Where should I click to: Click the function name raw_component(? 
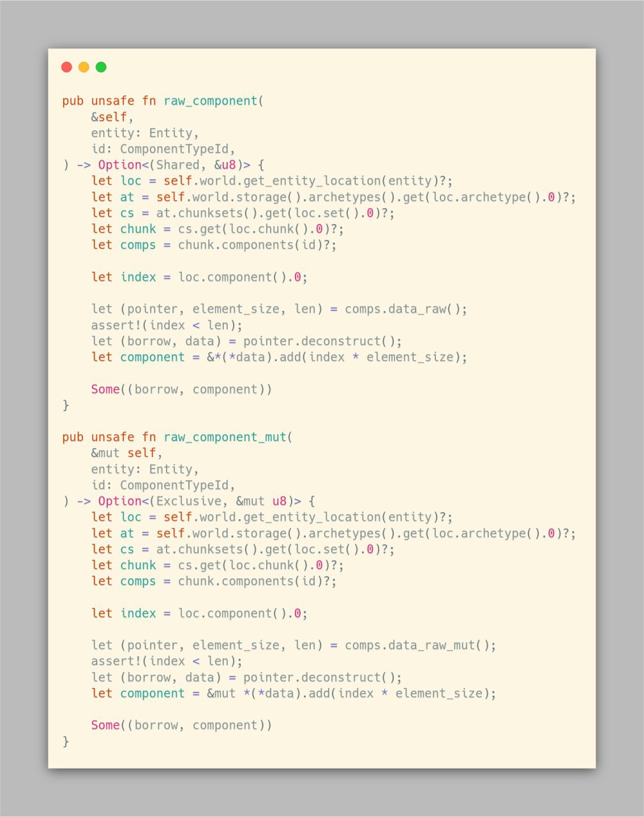point(214,101)
